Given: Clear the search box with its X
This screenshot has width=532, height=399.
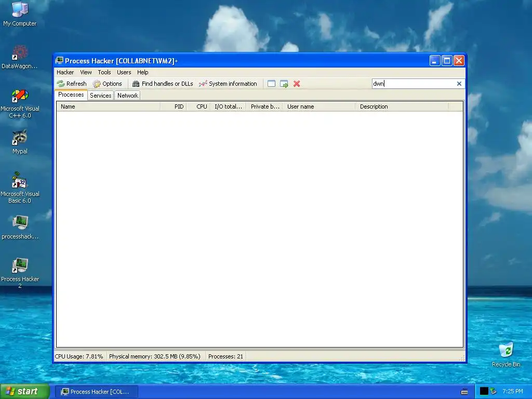Looking at the screenshot, I should 459,84.
